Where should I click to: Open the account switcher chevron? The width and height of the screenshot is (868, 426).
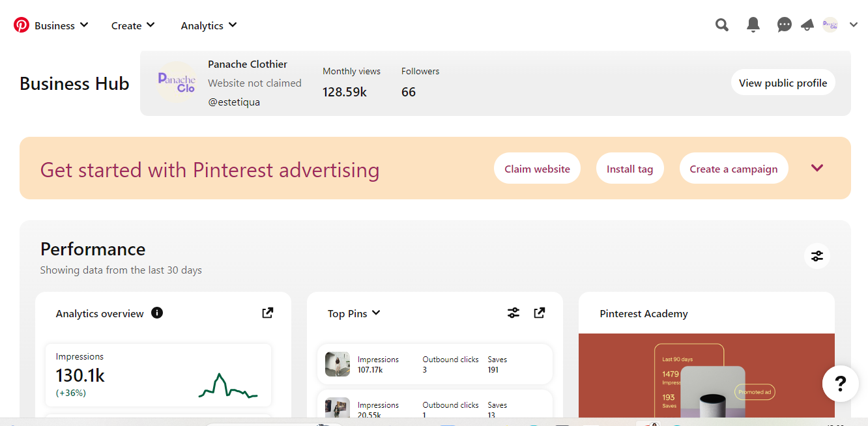[x=854, y=25]
